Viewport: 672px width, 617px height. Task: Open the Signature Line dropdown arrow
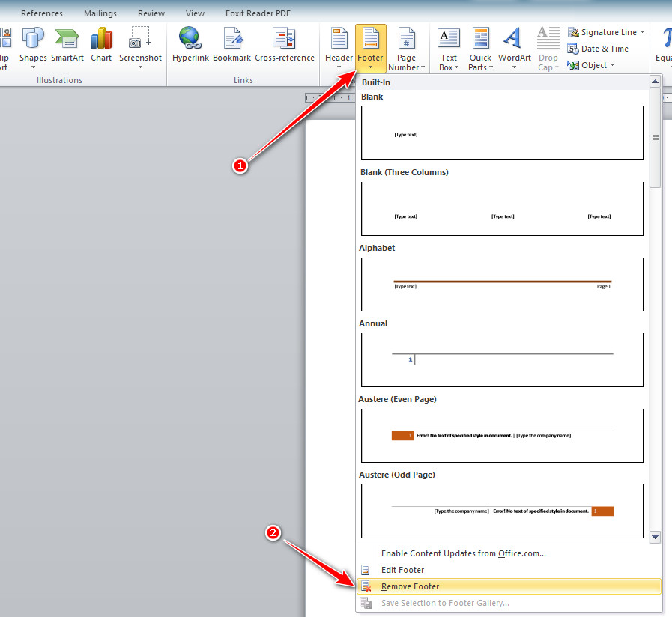coord(643,32)
